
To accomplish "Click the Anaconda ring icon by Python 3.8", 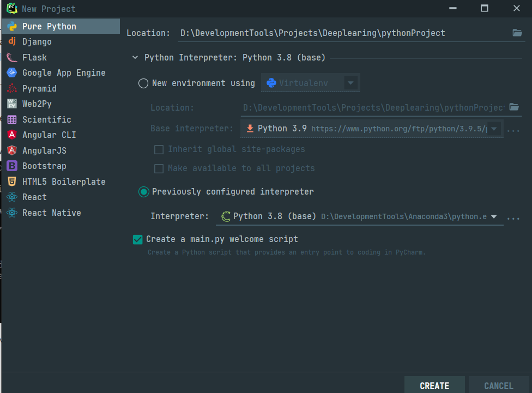I will 226,216.
